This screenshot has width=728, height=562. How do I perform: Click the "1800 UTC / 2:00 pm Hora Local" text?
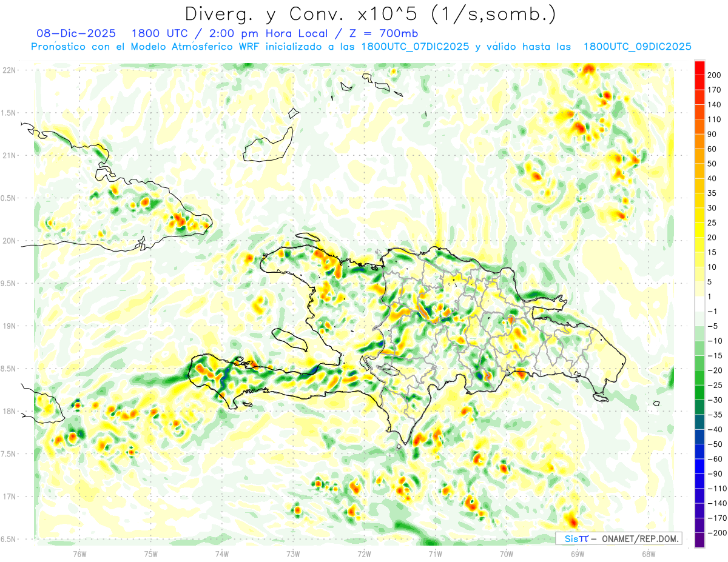(x=238, y=34)
